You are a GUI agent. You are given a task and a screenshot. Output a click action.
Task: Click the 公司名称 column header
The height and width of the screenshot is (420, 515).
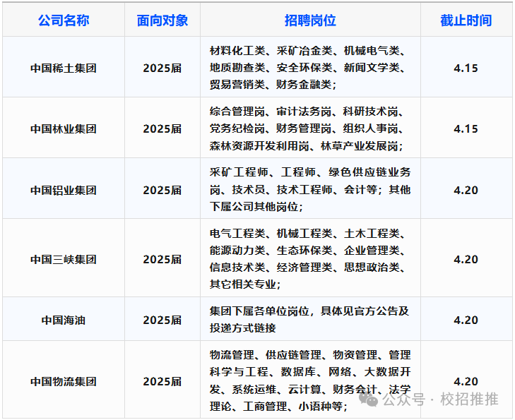click(x=64, y=20)
